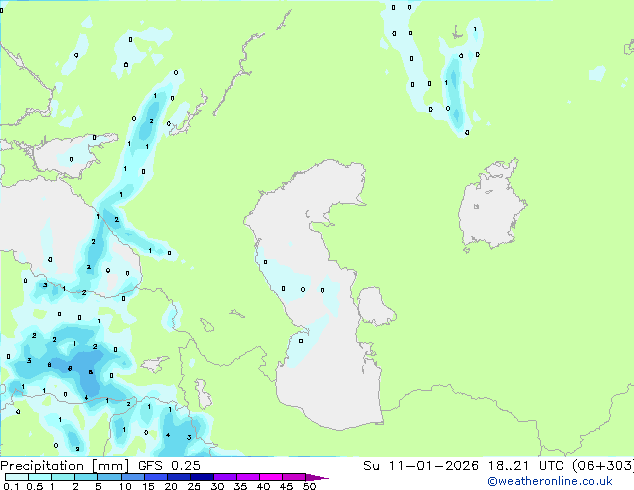
Task: Click legend label '35'
Action: pyautogui.click(x=240, y=486)
